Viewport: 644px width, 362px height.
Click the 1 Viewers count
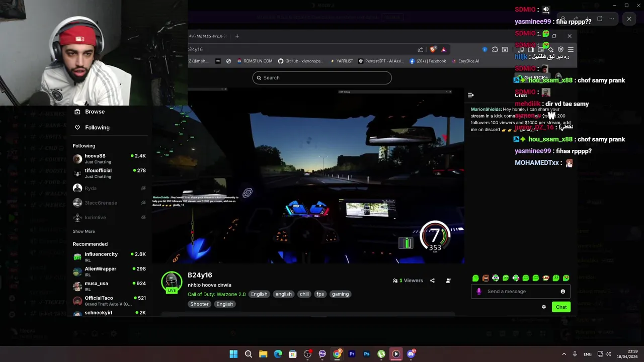pos(408,281)
